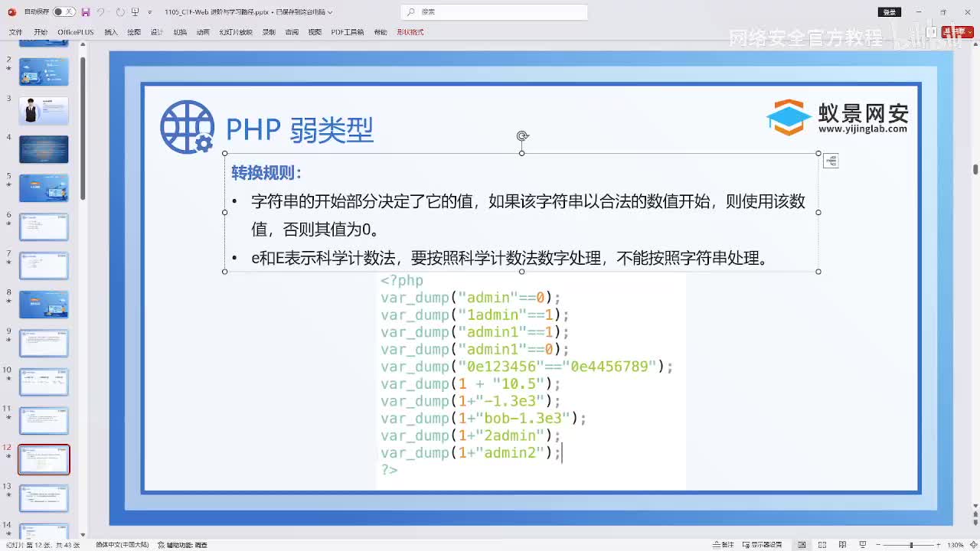Start slideshow from status bar icon
The height and width of the screenshot is (551, 980).
(x=863, y=545)
